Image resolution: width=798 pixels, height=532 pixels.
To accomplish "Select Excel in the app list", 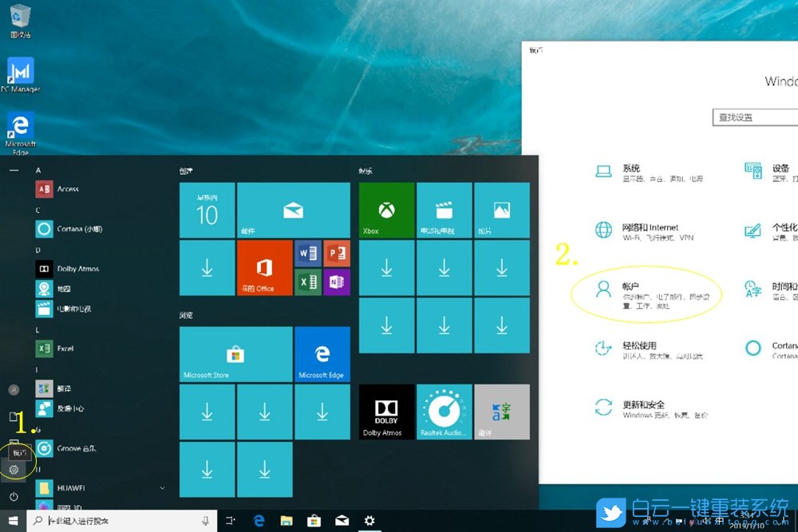I will (65, 349).
